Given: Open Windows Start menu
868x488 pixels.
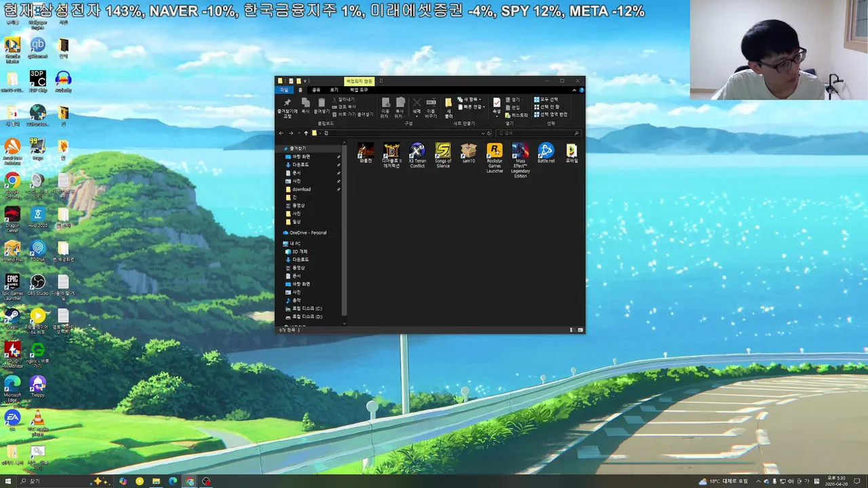Looking at the screenshot, I should pyautogui.click(x=8, y=481).
